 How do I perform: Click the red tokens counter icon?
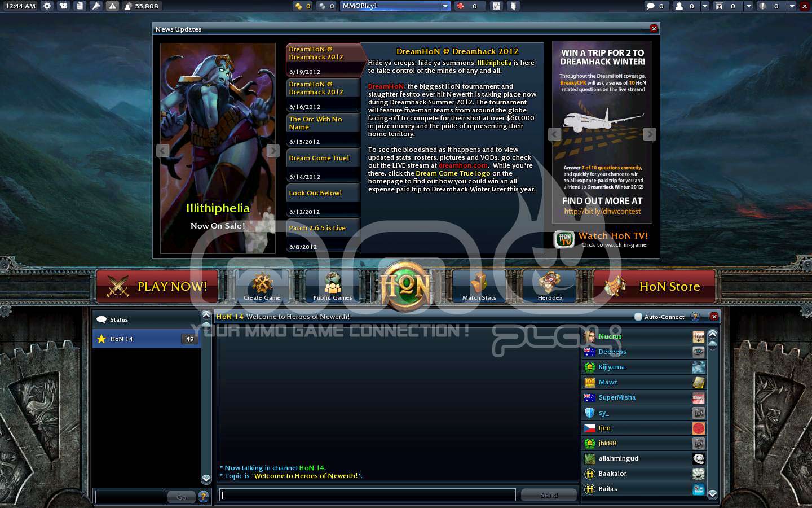click(x=461, y=6)
